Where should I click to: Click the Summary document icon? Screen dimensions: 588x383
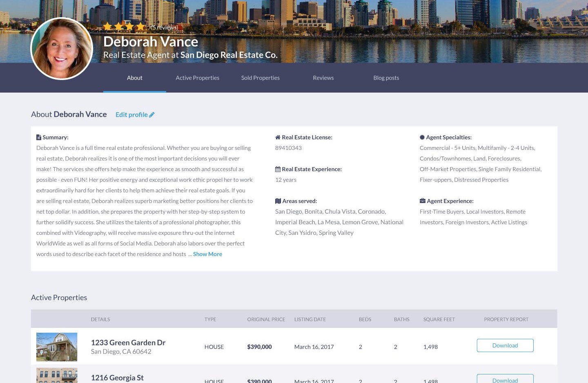pos(39,137)
